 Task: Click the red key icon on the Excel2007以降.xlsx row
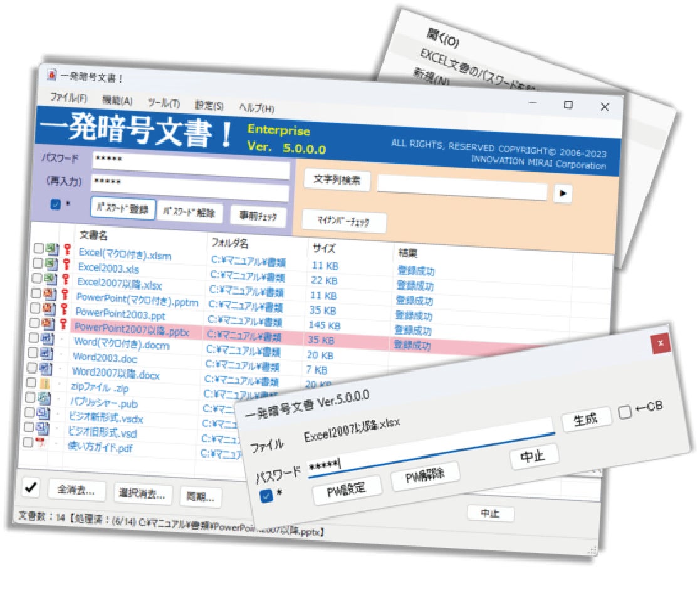[x=66, y=280]
